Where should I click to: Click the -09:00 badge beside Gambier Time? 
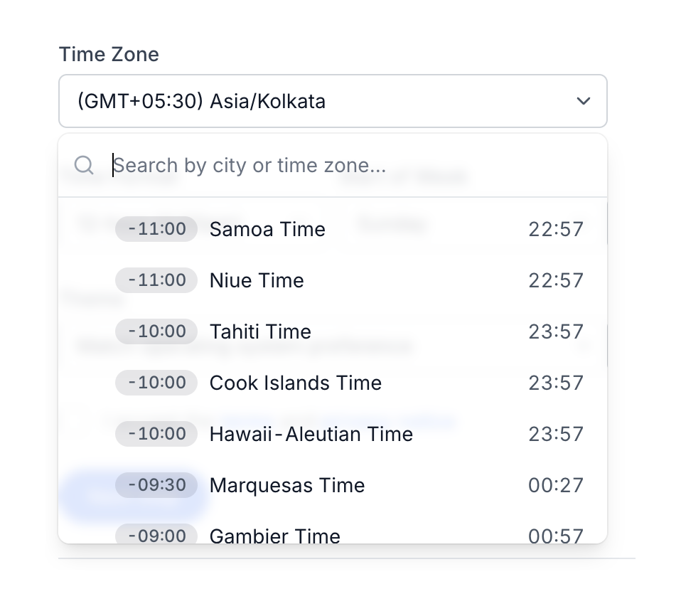coord(156,536)
